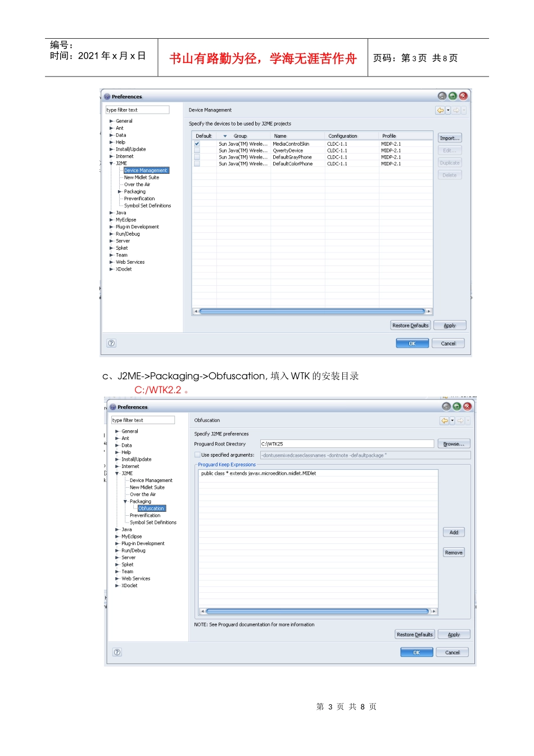Click horizontal scrollbar in keep expressions list
Image resolution: width=534 pixels, height=756 pixels.
point(318,611)
